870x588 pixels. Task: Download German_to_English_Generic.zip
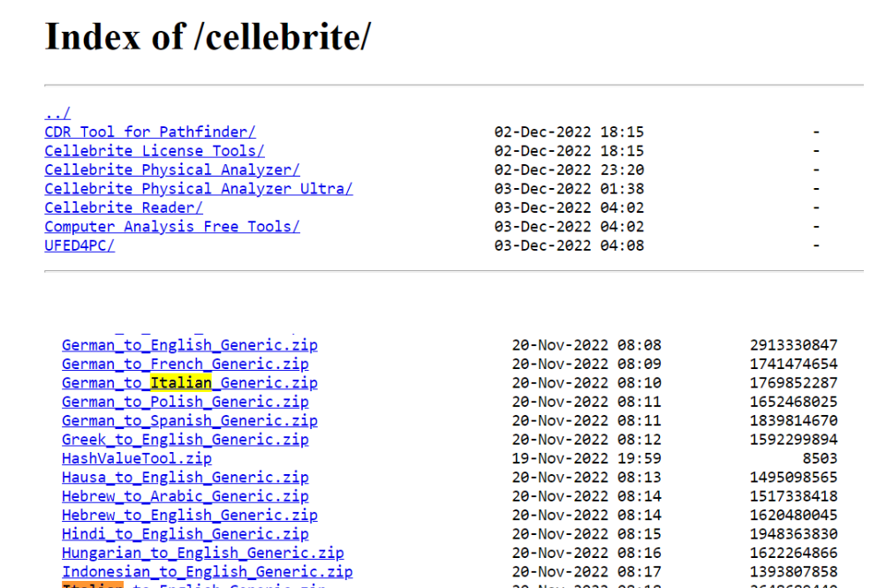click(190, 345)
